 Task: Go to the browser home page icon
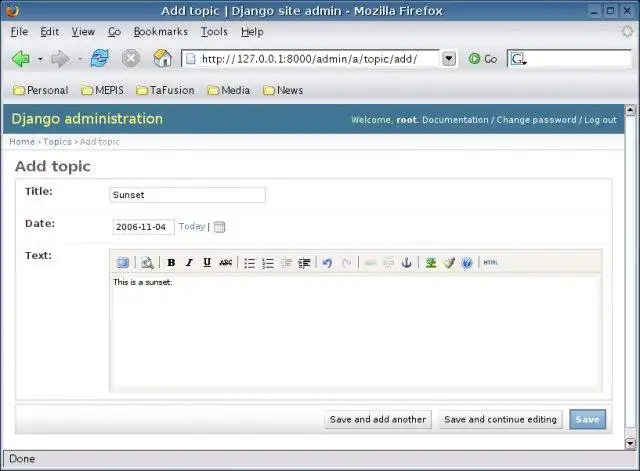click(162, 58)
